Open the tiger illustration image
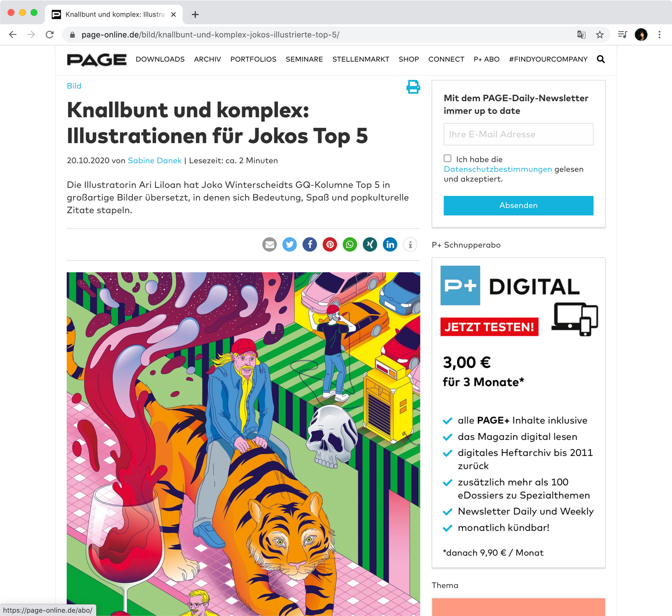 click(x=243, y=444)
